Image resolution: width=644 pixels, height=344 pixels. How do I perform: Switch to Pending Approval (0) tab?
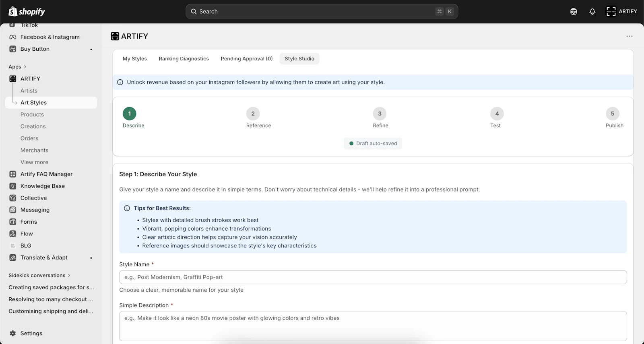tap(247, 59)
